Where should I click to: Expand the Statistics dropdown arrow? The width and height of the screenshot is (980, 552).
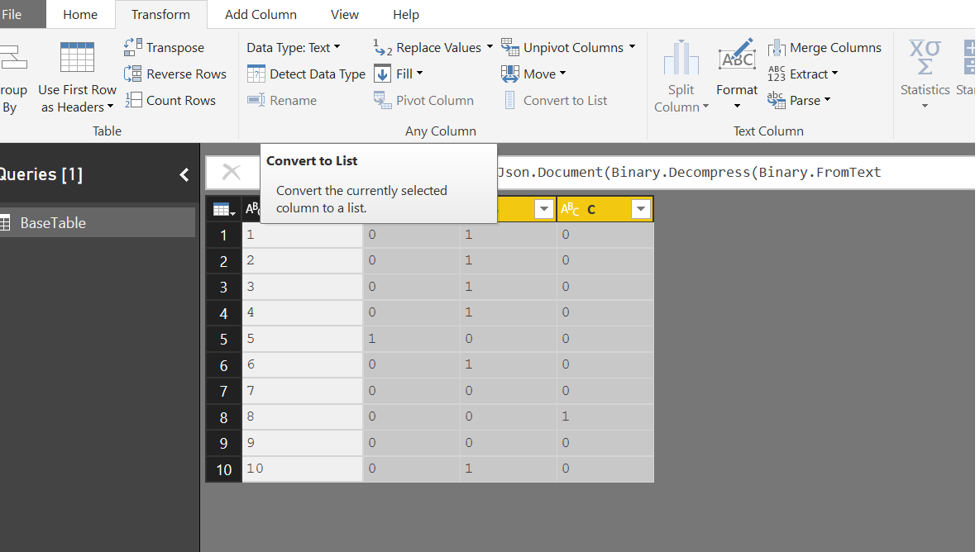(x=925, y=106)
